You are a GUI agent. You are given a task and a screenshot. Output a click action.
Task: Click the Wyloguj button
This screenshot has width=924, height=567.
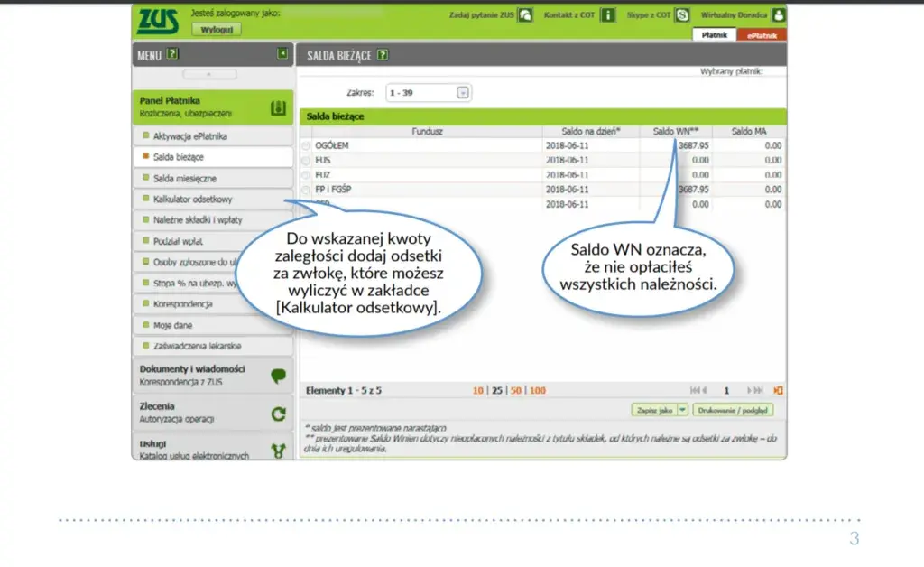[217, 30]
